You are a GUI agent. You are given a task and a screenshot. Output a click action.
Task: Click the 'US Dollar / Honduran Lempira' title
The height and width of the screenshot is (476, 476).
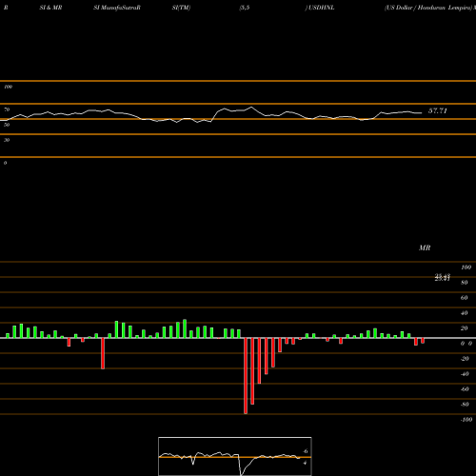point(428,8)
